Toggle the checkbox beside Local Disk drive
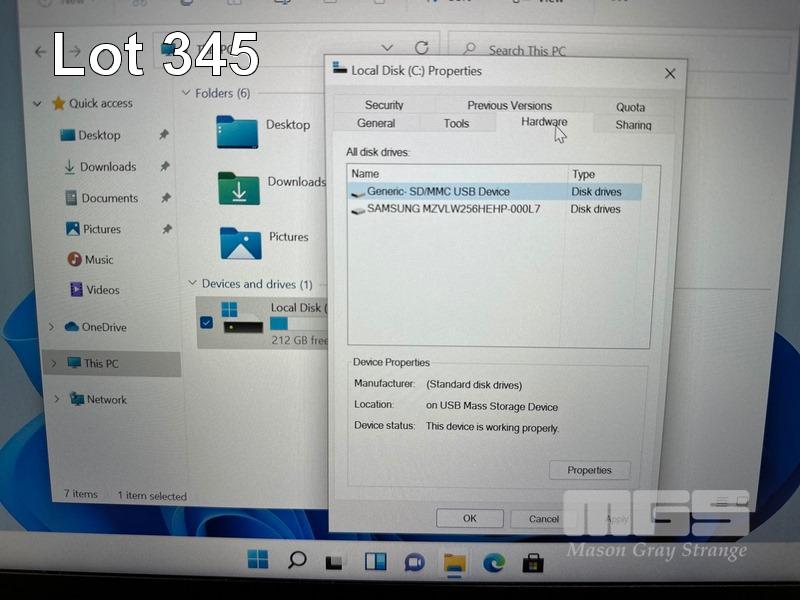The height and width of the screenshot is (600, 800). [206, 322]
